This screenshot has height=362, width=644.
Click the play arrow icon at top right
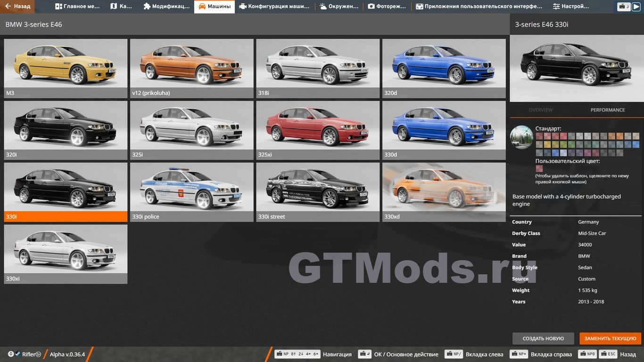pyautogui.click(x=636, y=7)
